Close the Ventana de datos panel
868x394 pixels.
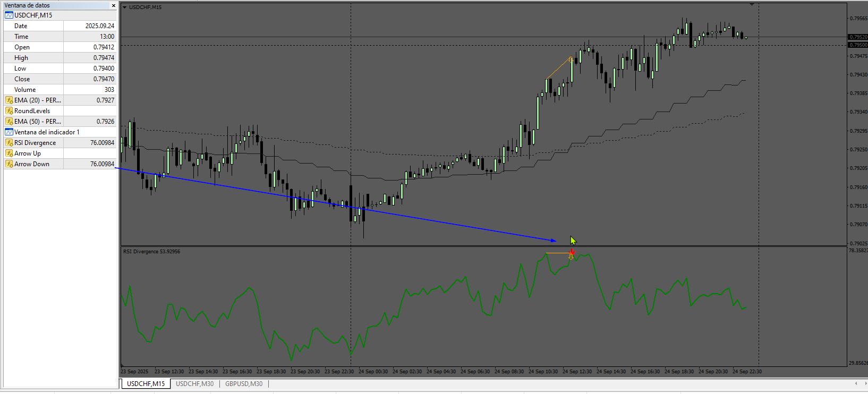(113, 5)
